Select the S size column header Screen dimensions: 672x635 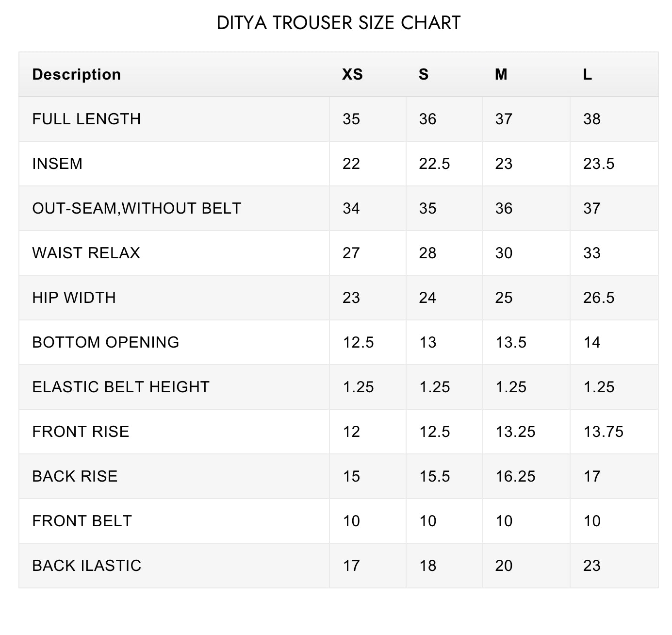pyautogui.click(x=424, y=74)
